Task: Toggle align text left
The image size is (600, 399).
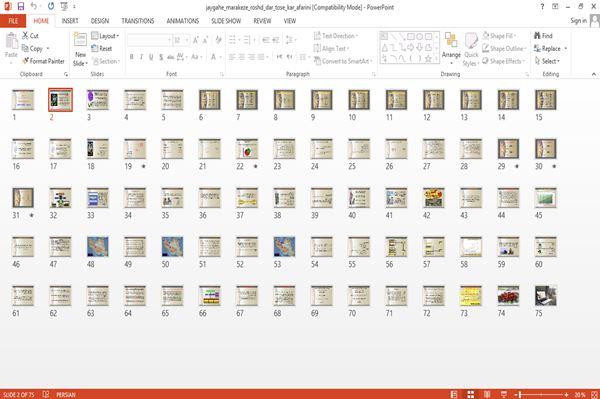Action: (x=232, y=57)
